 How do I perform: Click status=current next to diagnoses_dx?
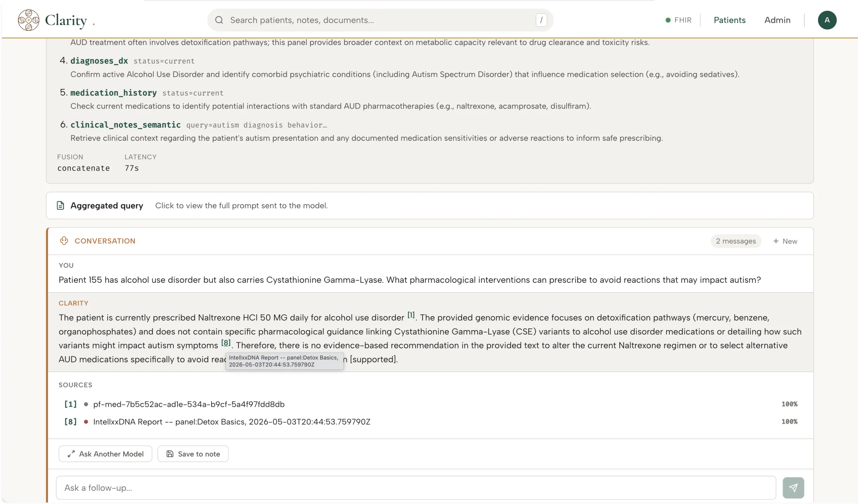(x=164, y=61)
